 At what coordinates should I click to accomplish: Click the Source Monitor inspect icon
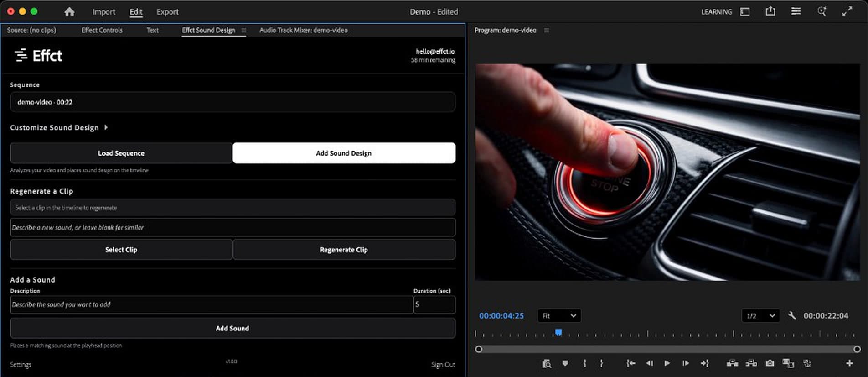click(547, 363)
